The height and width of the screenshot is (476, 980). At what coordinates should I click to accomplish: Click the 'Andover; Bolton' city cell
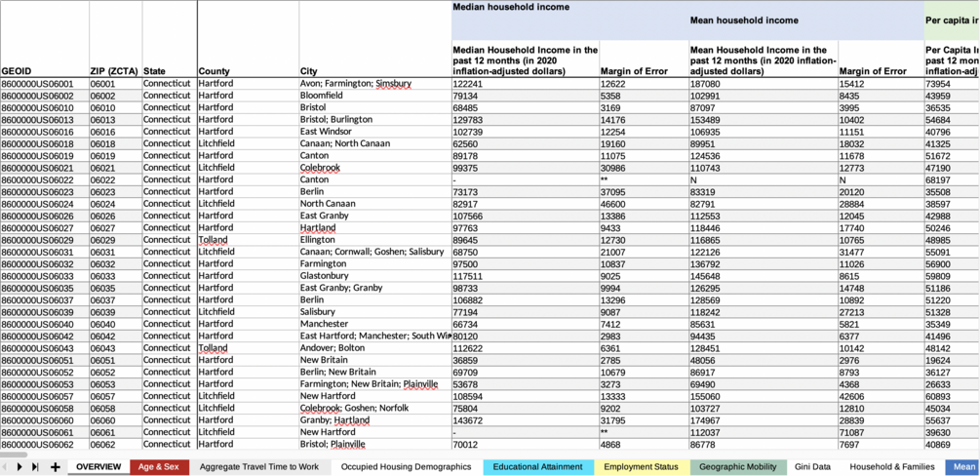click(375, 348)
